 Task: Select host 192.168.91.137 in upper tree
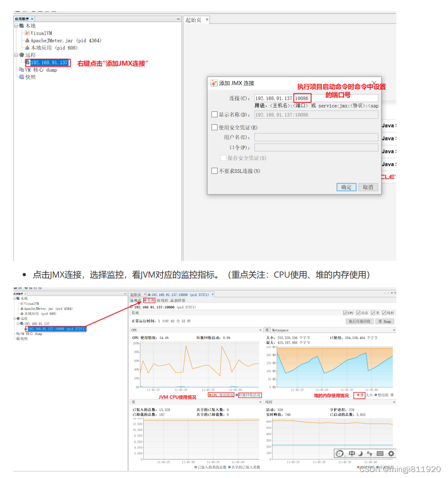point(49,62)
